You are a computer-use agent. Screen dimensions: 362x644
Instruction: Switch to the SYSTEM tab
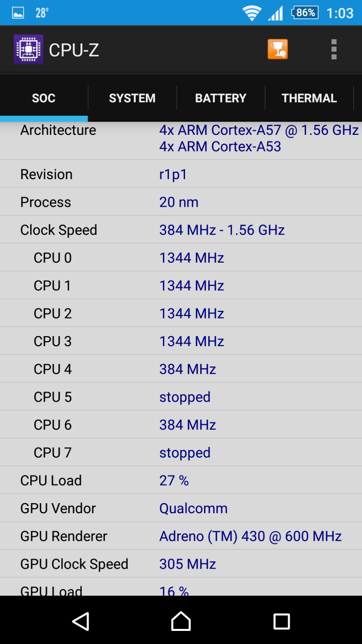pos(132,98)
